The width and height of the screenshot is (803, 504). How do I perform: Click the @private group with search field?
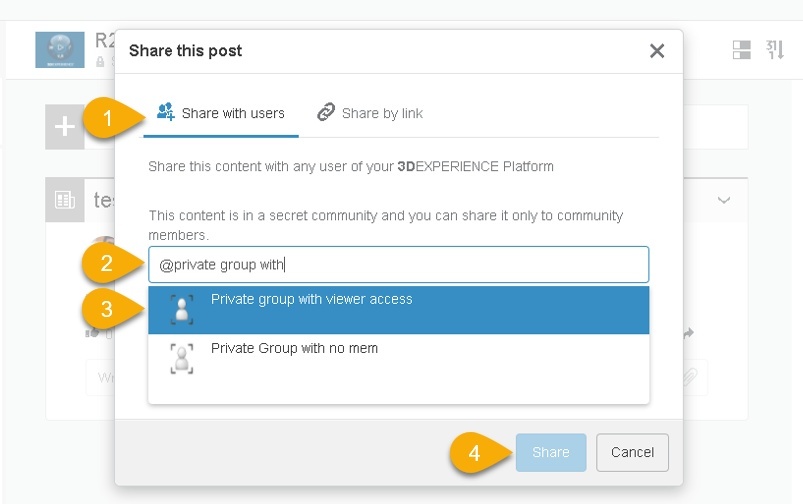(398, 265)
